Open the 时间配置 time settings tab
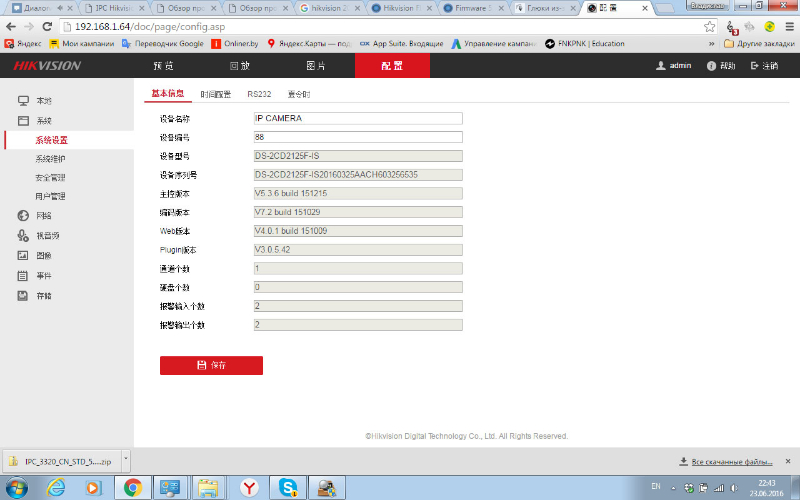 point(215,94)
